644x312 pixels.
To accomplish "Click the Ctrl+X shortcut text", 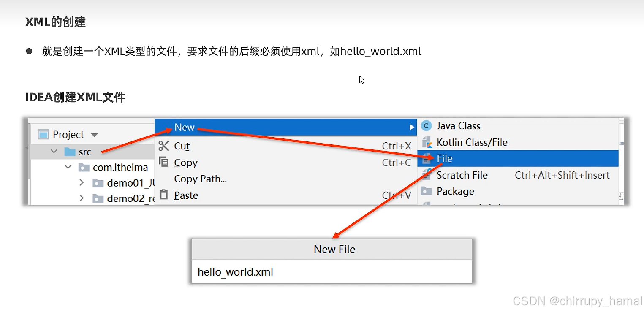I will click(x=397, y=146).
